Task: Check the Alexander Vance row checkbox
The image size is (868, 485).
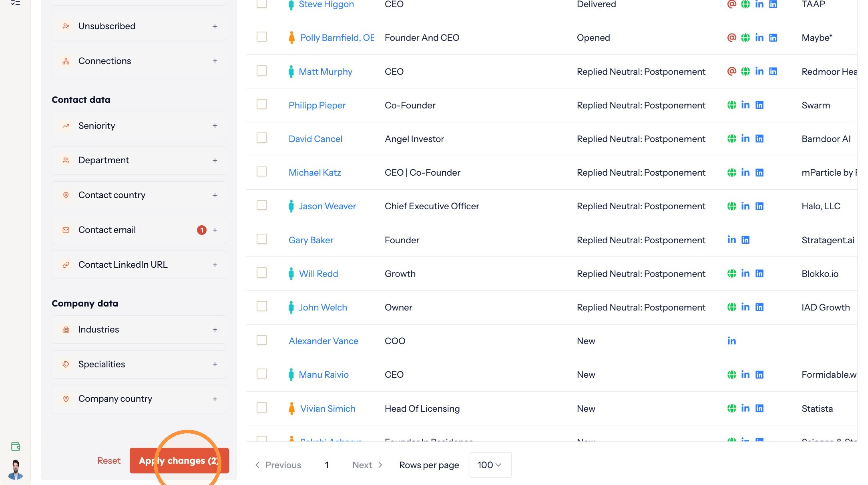Action: (262, 340)
